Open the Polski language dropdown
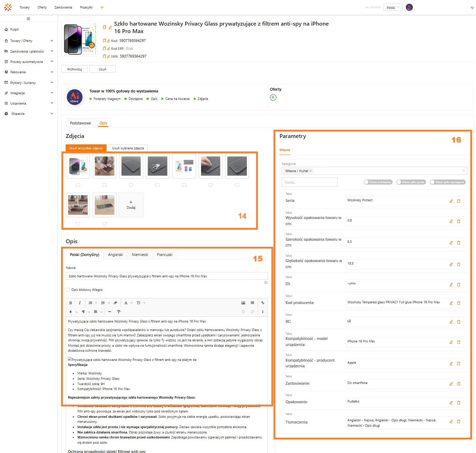Viewport: 476px width, 453px height. click(x=393, y=7)
